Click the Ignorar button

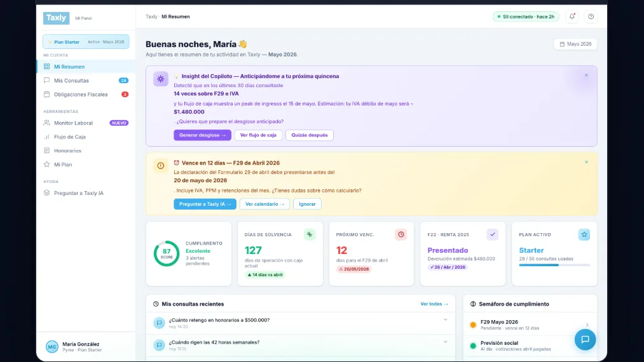[x=307, y=204]
